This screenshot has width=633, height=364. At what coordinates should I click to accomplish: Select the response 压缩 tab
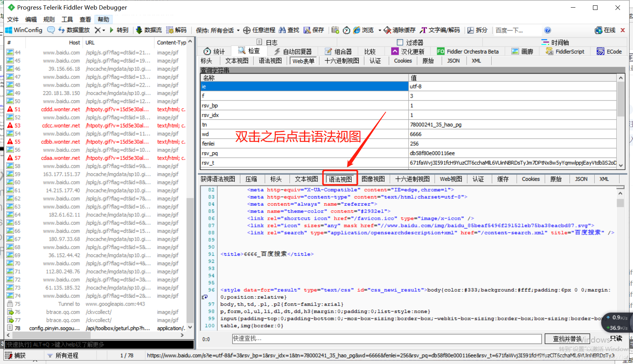click(x=251, y=179)
